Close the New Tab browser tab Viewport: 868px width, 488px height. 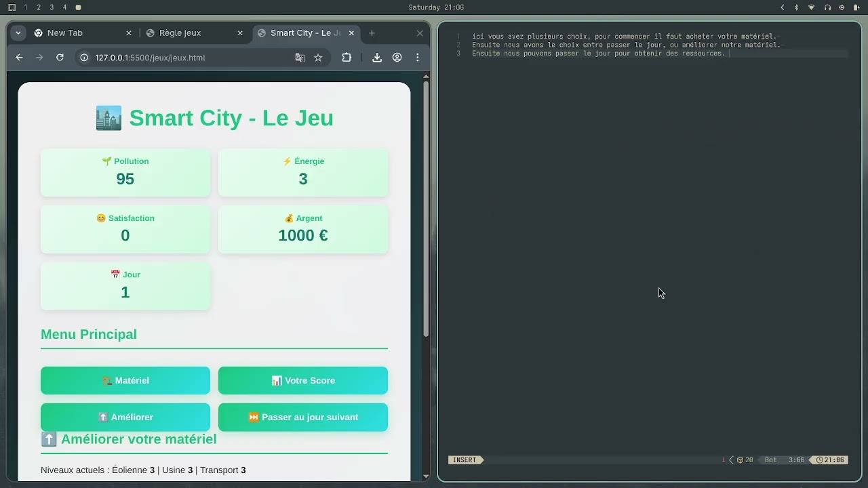tap(129, 33)
